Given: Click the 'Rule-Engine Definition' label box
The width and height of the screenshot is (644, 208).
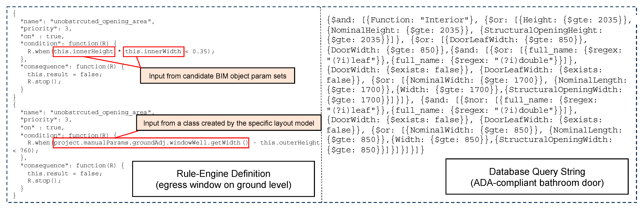Looking at the screenshot, I should point(223,179).
